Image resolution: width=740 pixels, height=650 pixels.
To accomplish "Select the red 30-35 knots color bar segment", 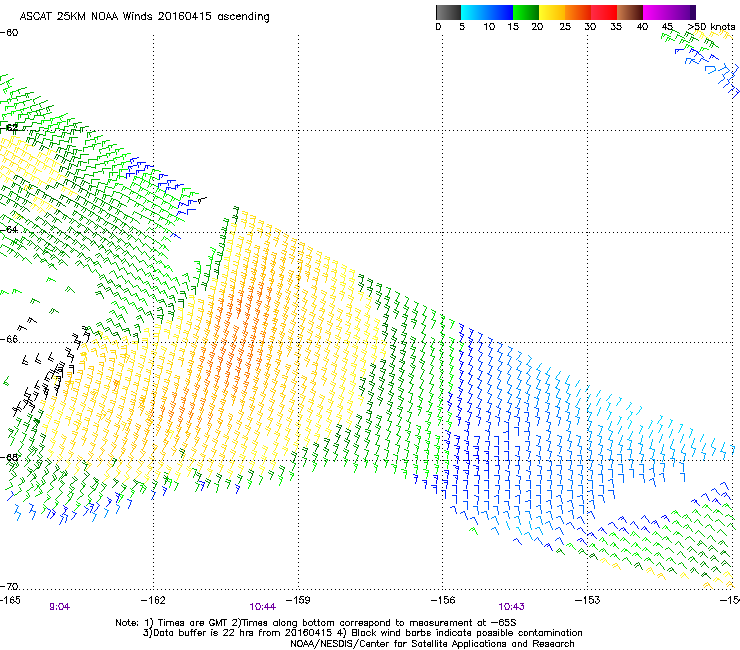I will pos(604,12).
